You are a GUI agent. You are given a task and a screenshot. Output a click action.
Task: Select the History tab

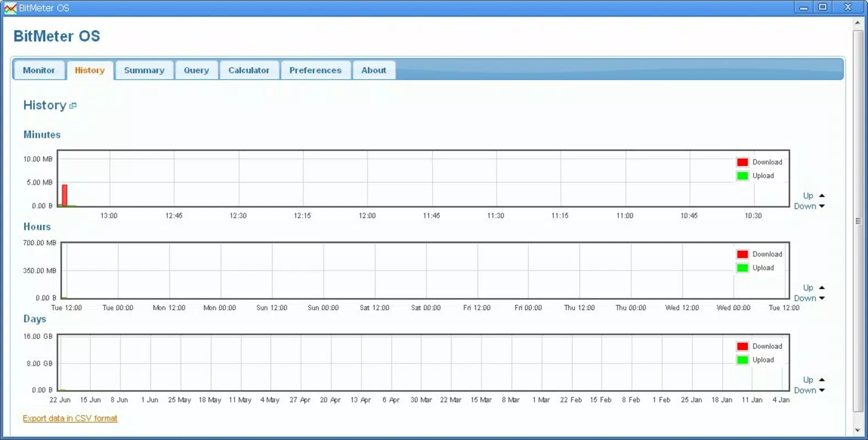(90, 70)
